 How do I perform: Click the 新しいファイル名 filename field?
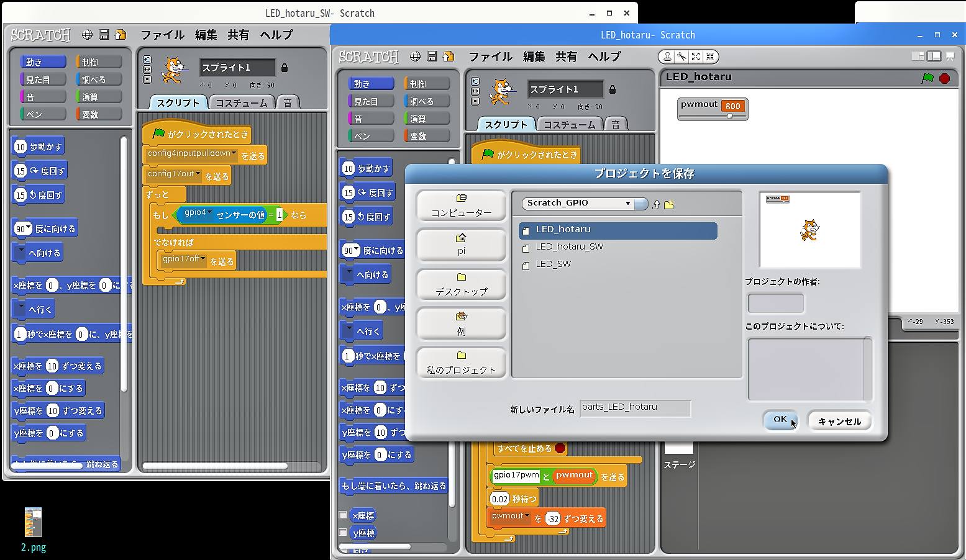point(635,408)
